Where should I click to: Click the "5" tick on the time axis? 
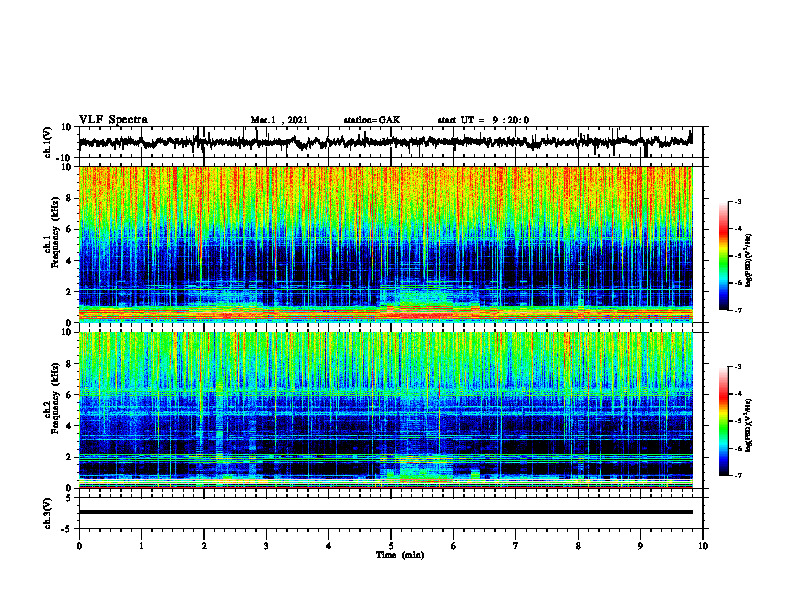tap(391, 546)
